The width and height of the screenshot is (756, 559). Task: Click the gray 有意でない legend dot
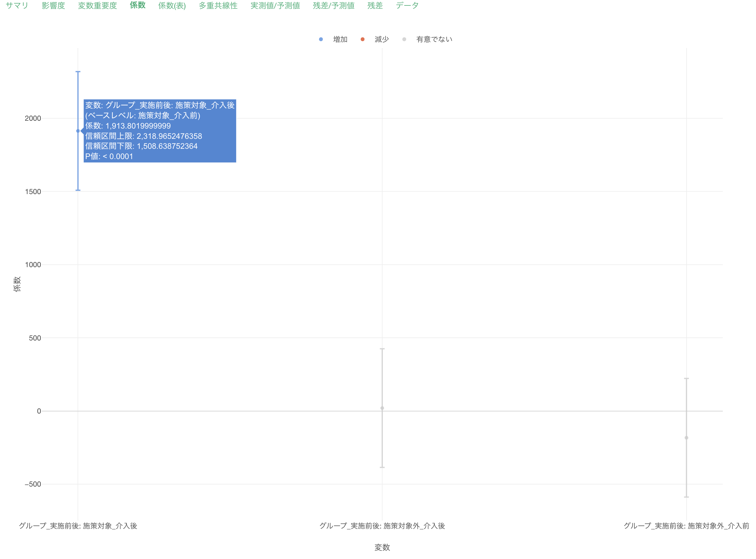tap(404, 39)
